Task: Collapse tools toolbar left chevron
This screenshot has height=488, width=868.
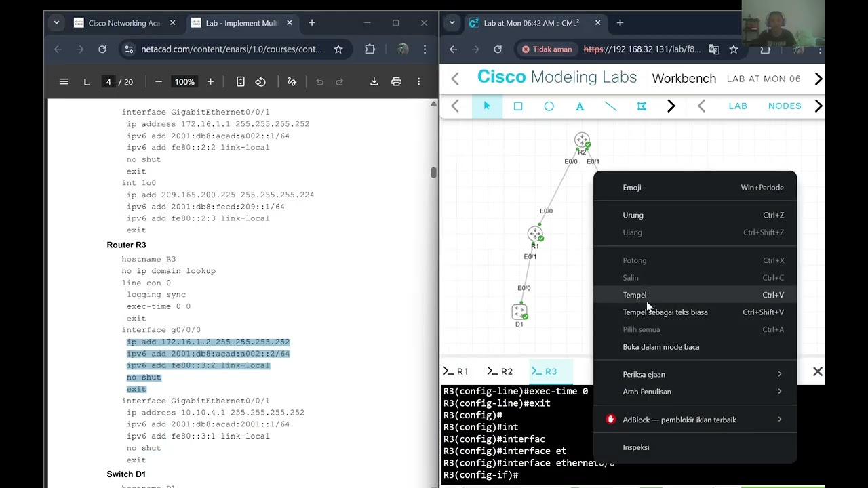Action: [x=455, y=106]
